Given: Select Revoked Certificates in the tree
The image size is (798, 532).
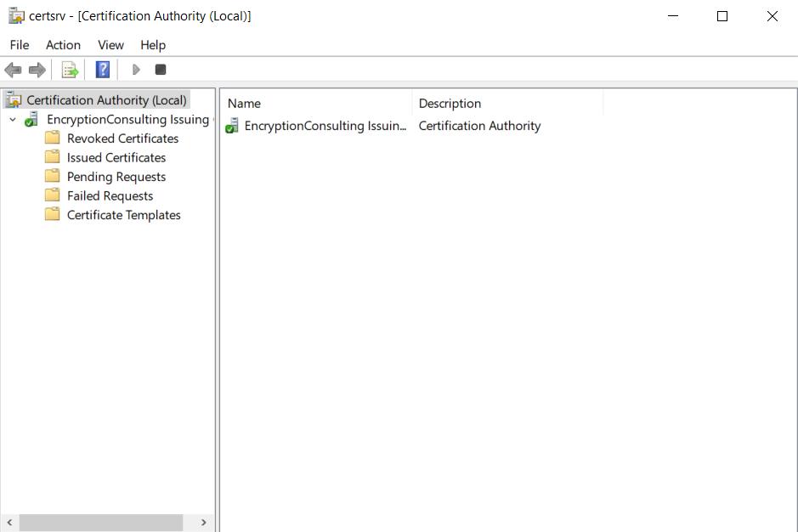Looking at the screenshot, I should point(122,138).
